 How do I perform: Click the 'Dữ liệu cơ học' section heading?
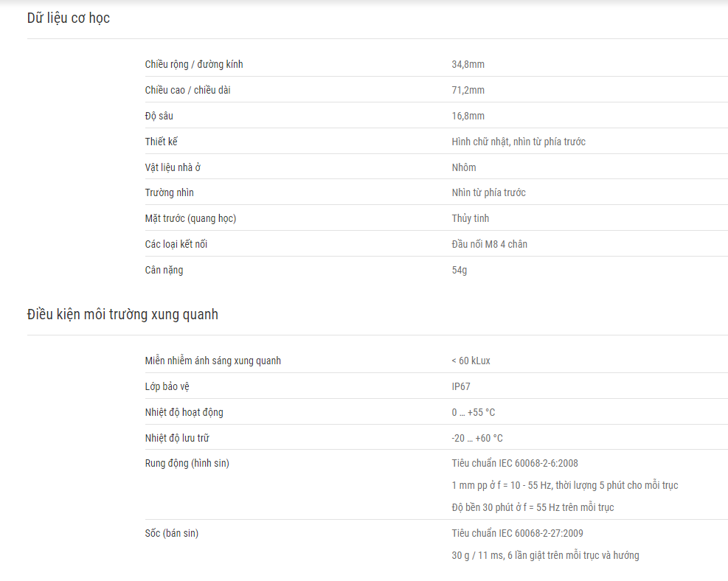point(69,18)
